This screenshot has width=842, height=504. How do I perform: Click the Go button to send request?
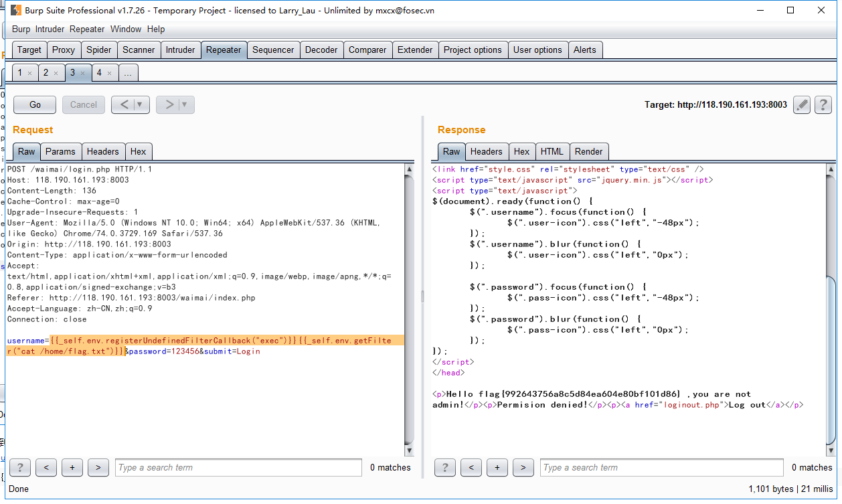(x=35, y=104)
